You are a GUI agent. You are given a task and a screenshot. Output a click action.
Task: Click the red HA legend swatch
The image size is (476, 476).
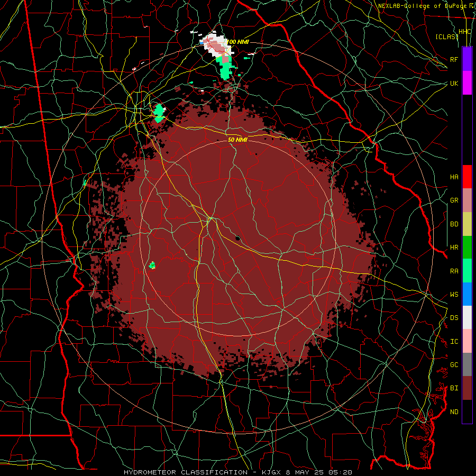coord(467,177)
